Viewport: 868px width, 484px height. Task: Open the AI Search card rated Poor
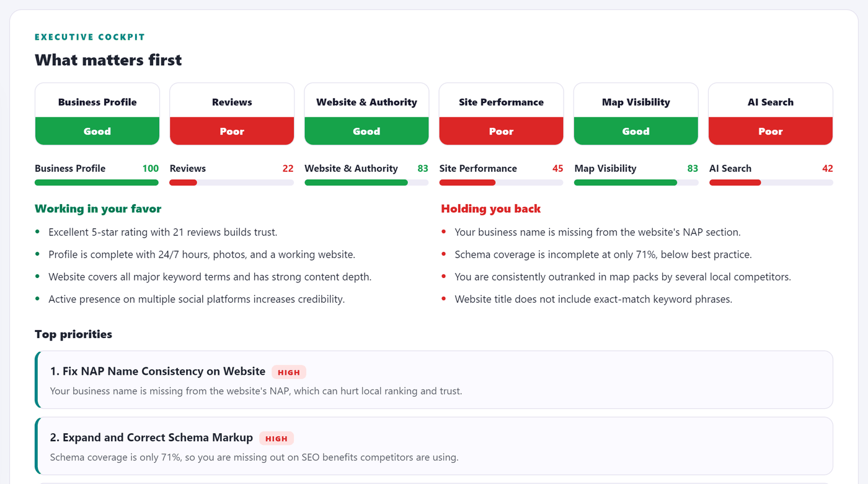[x=771, y=114]
